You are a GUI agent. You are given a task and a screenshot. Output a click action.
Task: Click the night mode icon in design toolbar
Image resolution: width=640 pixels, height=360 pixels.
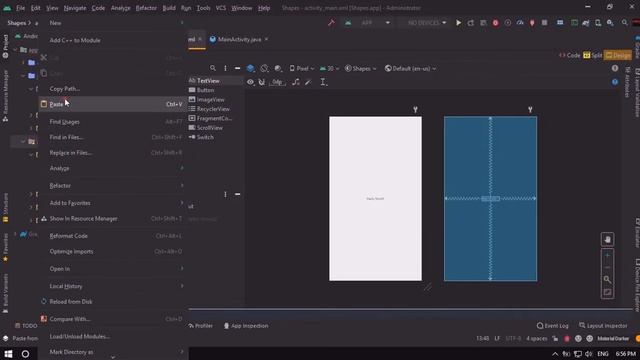pyautogui.click(x=278, y=68)
